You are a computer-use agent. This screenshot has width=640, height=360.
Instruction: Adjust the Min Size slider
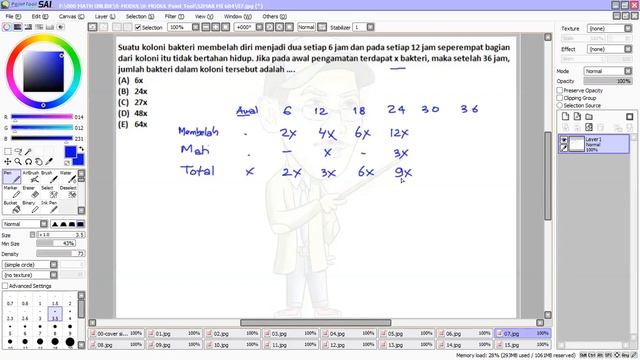(x=56, y=243)
